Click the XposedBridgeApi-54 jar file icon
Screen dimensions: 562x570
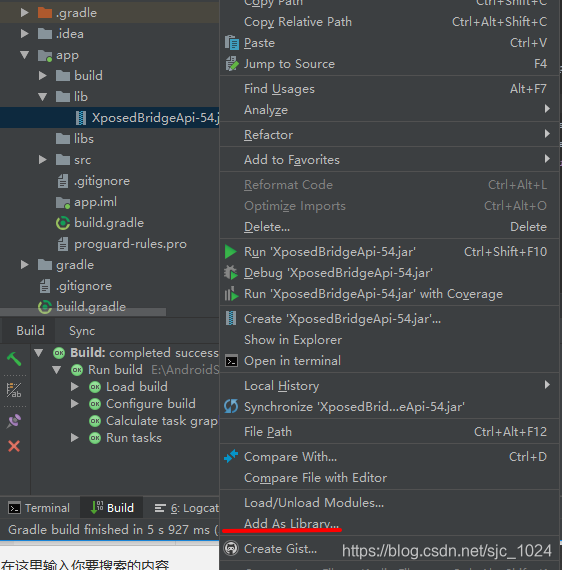[81, 118]
